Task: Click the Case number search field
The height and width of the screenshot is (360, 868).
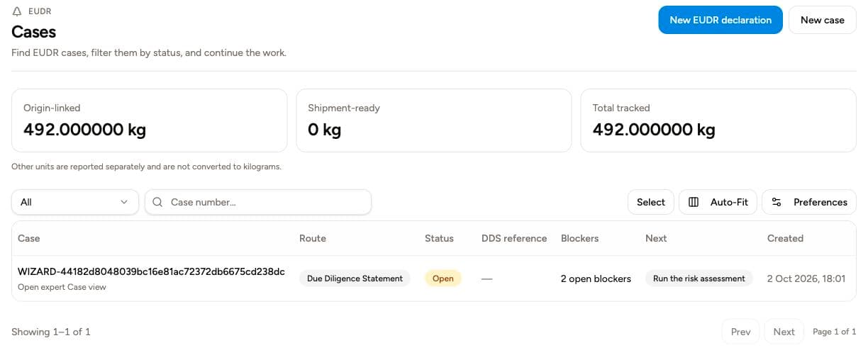Action: (x=258, y=202)
